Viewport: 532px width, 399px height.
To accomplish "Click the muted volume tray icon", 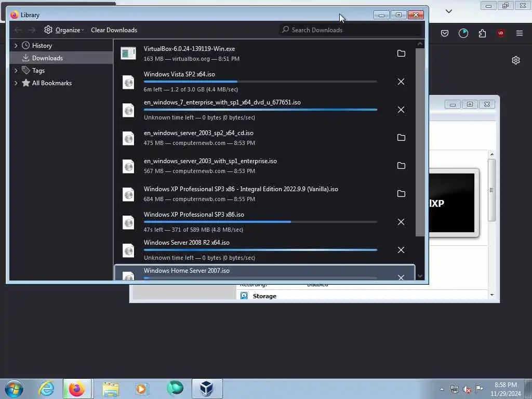I will click(467, 390).
